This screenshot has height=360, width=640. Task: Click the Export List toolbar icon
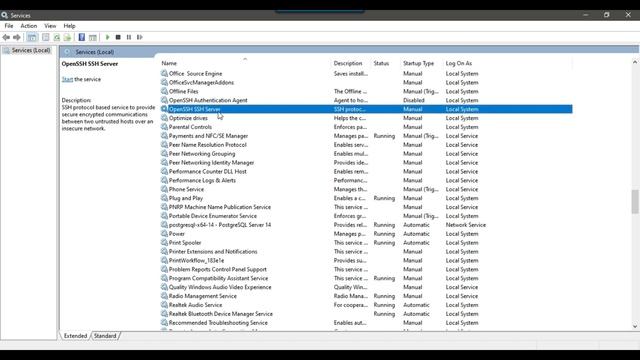(67, 37)
